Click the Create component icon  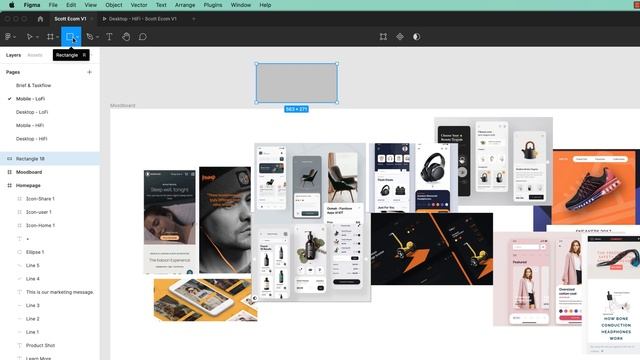pos(400,37)
